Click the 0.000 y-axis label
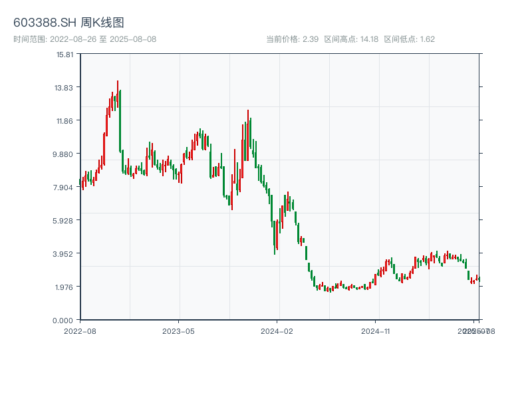532x399 pixels. point(64,321)
